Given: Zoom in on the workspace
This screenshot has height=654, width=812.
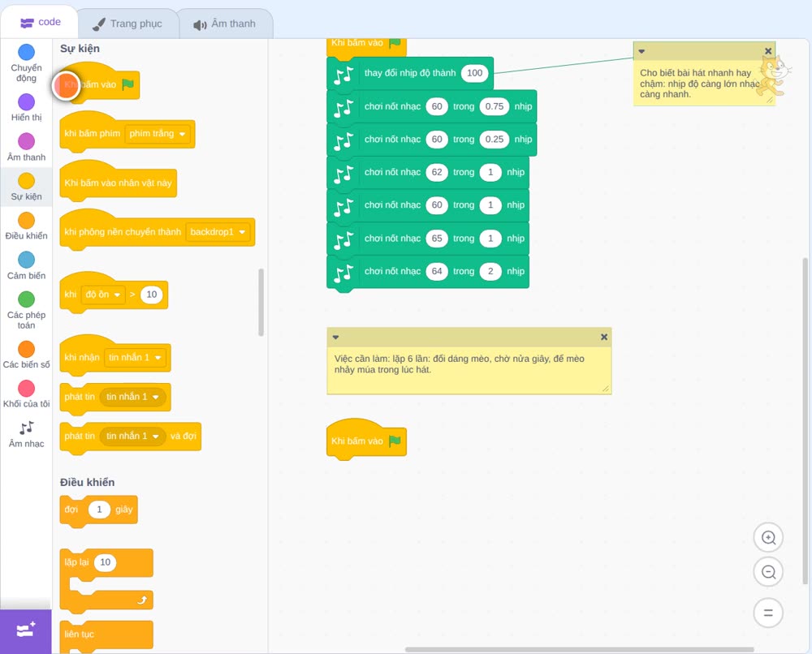Looking at the screenshot, I should (x=768, y=538).
